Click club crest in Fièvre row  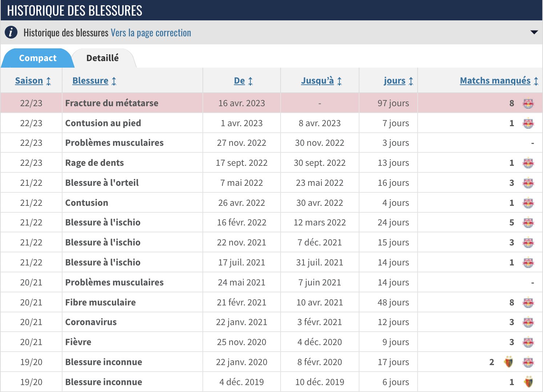(528, 342)
